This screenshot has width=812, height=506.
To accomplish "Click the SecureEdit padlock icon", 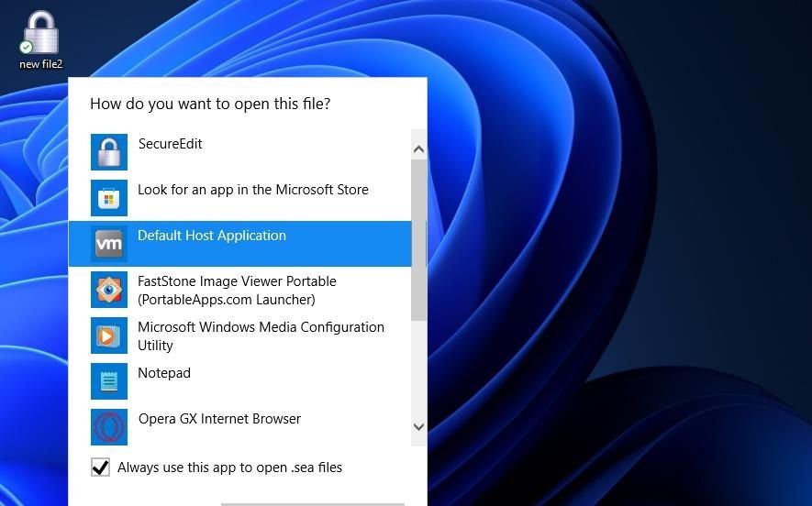I will (x=109, y=152).
